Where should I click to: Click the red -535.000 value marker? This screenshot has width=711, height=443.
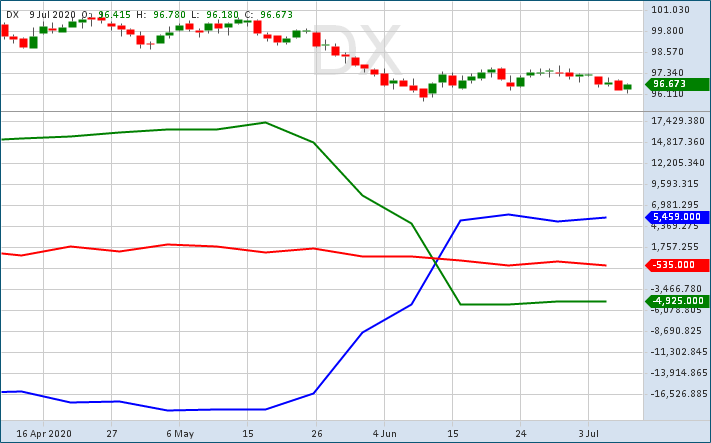pos(677,265)
